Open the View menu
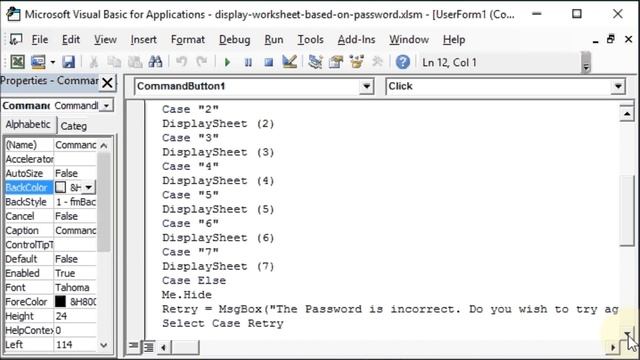This screenshot has height=360, width=640. [x=105, y=40]
